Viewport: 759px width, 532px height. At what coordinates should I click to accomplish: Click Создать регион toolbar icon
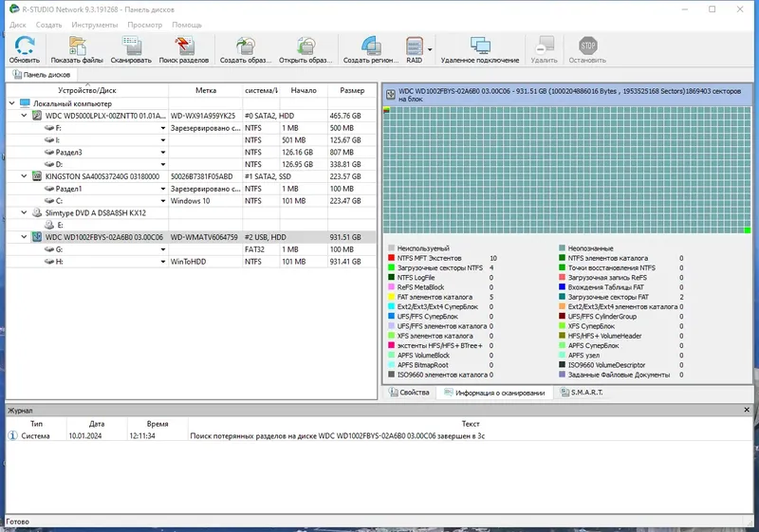pos(370,49)
